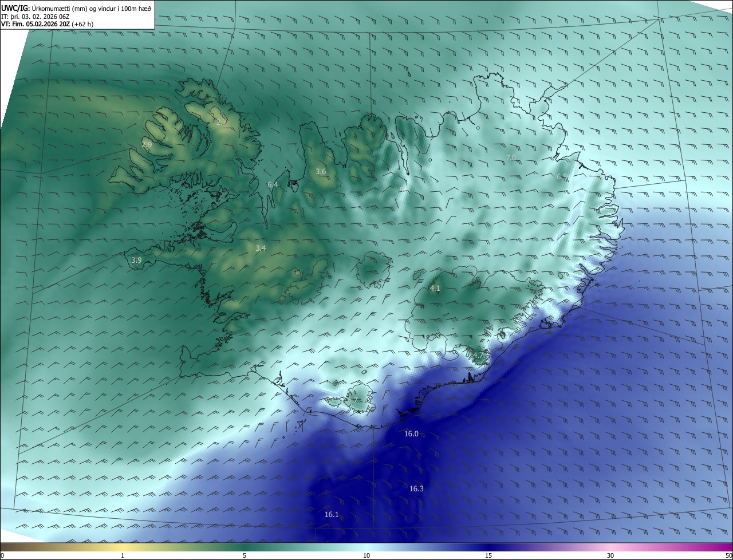733x560 pixels.
Task: Click the 4.7 value label near the coast
Action: [x=478, y=356]
